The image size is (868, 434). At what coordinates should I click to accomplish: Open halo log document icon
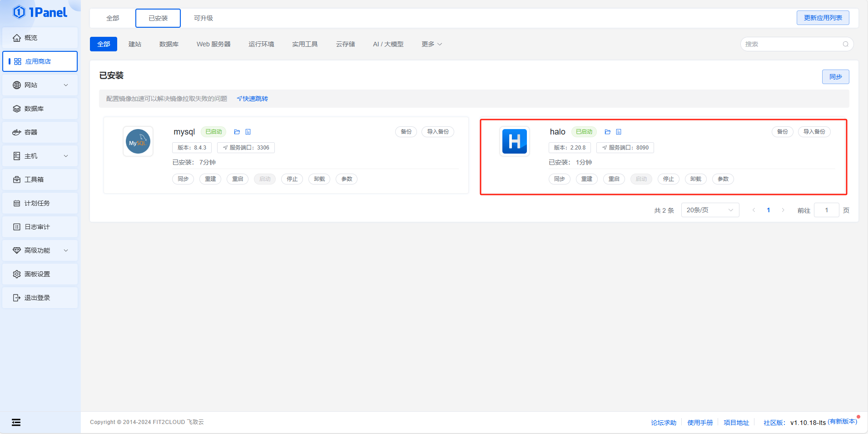(619, 132)
